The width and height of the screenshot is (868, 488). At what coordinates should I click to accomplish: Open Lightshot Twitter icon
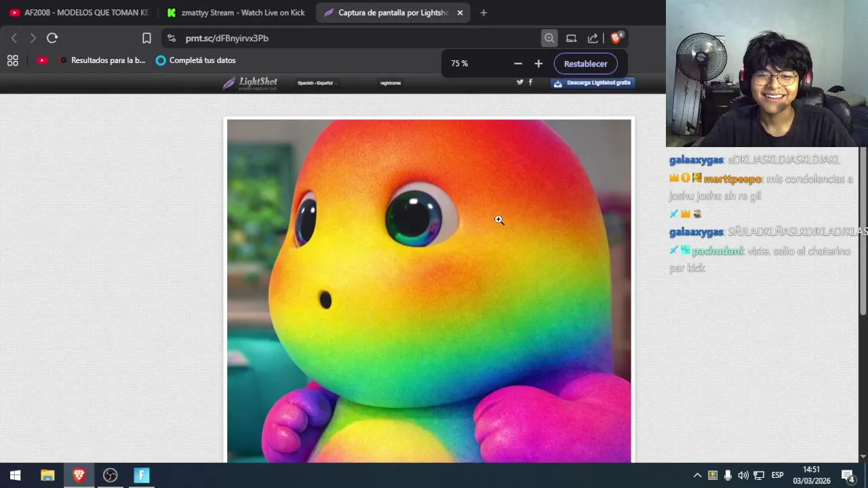pos(520,82)
